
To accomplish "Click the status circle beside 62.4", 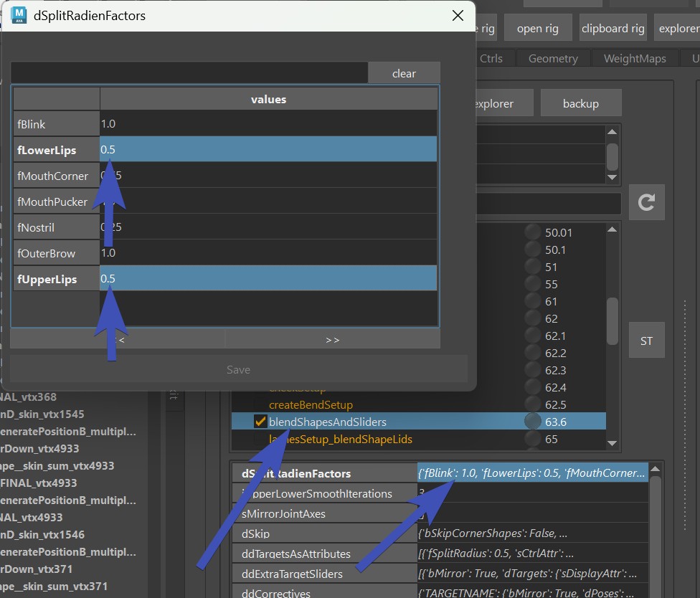I will pos(532,387).
